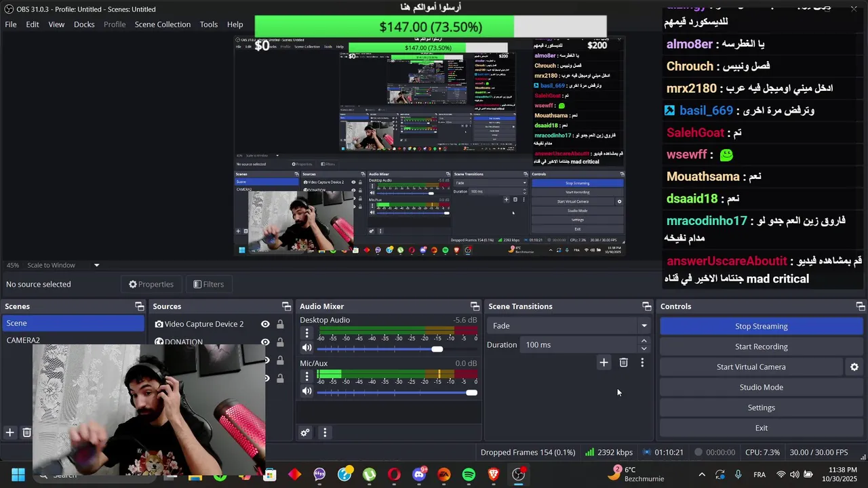
Task: Open Advanced Audio Properties gear in Audio Mixer
Action: [305, 432]
